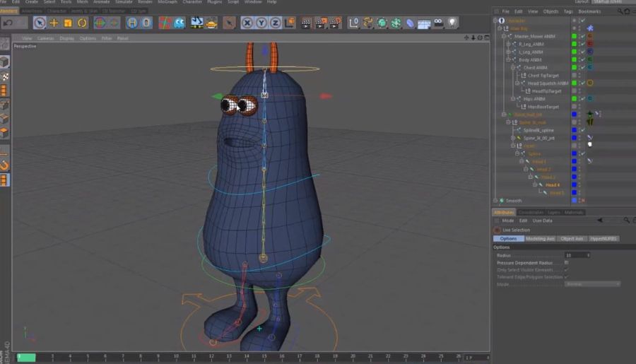Add a light with the bulb icon
This screenshot has height=364, width=636.
453,23
